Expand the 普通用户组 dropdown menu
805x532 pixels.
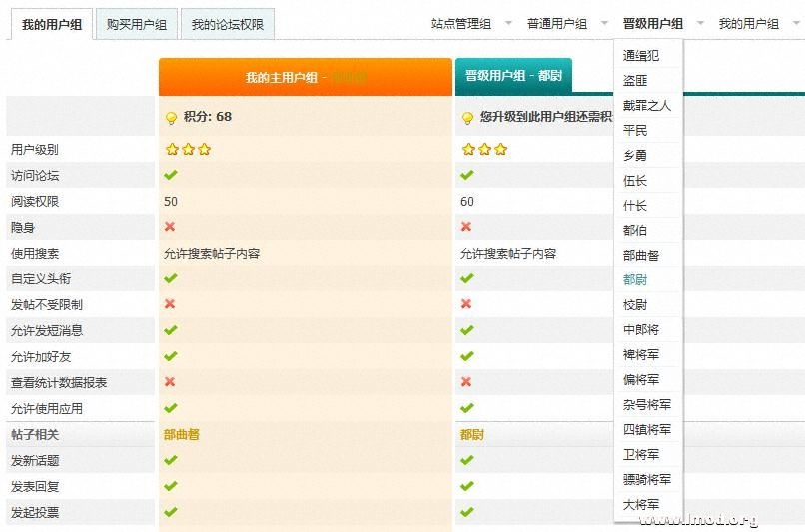click(566, 23)
